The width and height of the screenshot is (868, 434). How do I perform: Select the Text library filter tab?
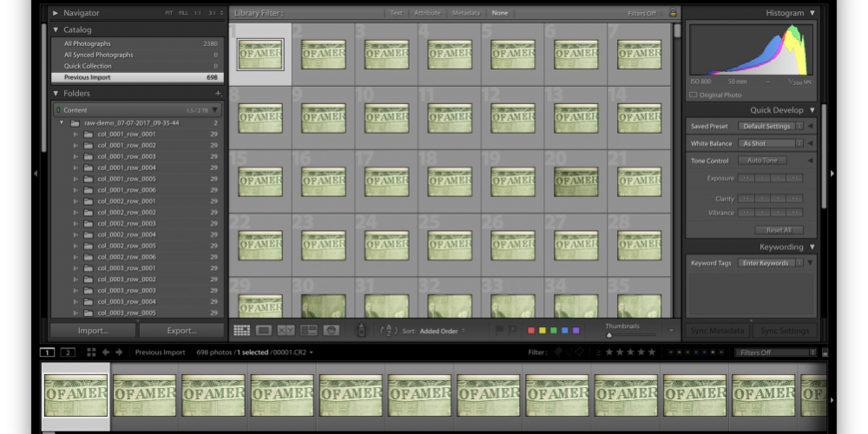pos(397,13)
